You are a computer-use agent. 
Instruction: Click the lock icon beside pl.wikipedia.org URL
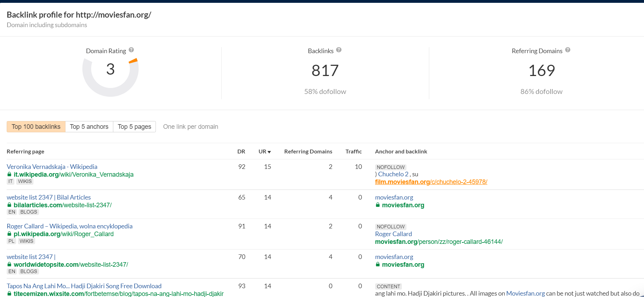[10, 234]
